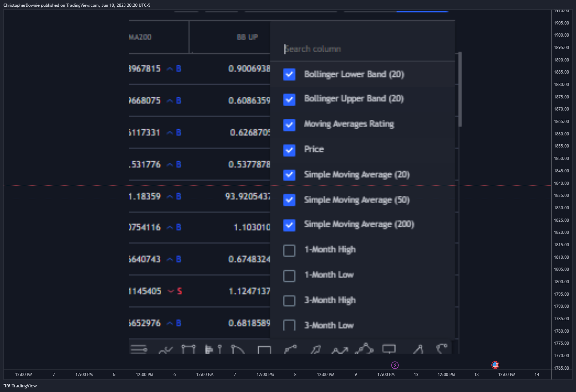Uncheck Moving Averages Rating checkbox
The height and width of the screenshot is (392, 576).
coord(289,125)
